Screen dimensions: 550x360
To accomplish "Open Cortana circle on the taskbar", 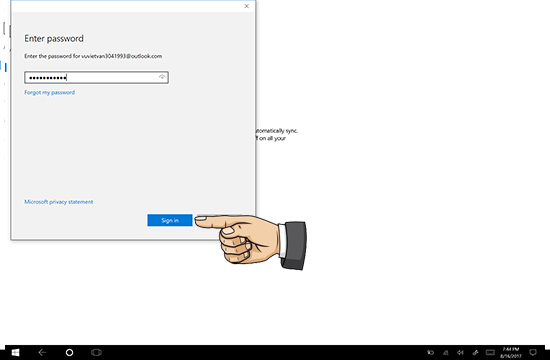I will [69, 352].
